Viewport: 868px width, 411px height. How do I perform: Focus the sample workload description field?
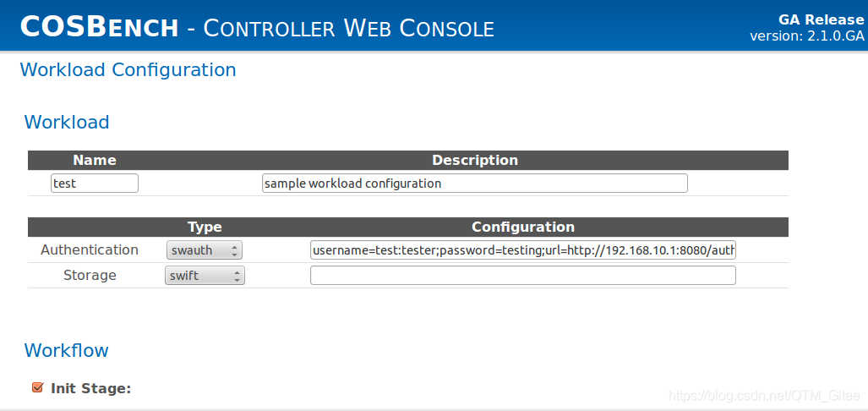(474, 184)
